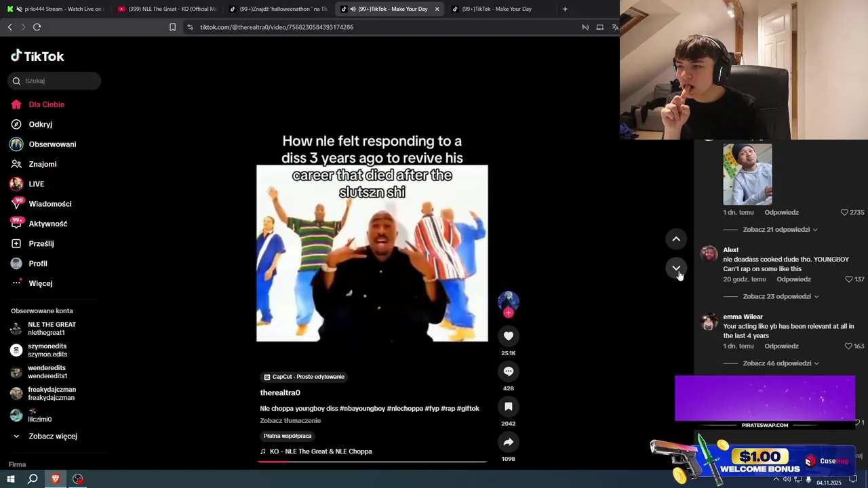Open therealtra0 username link
Image resolution: width=868 pixels, height=488 pixels.
point(280,393)
